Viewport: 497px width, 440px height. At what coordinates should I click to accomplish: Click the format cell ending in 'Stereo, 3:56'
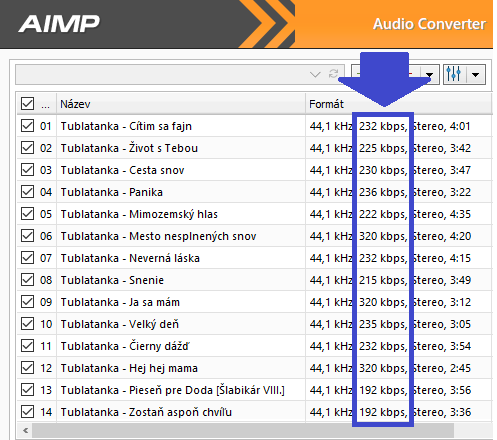click(398, 390)
